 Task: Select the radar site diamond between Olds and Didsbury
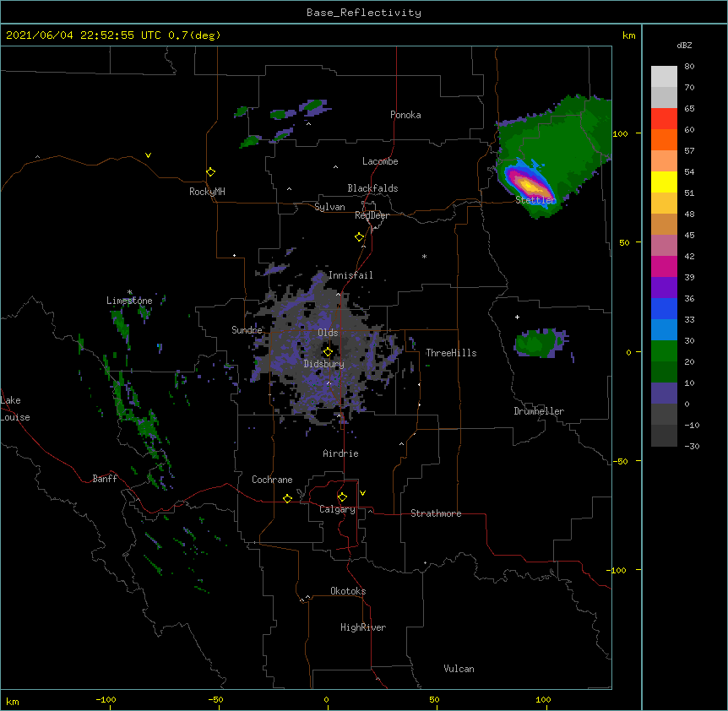pos(328,352)
